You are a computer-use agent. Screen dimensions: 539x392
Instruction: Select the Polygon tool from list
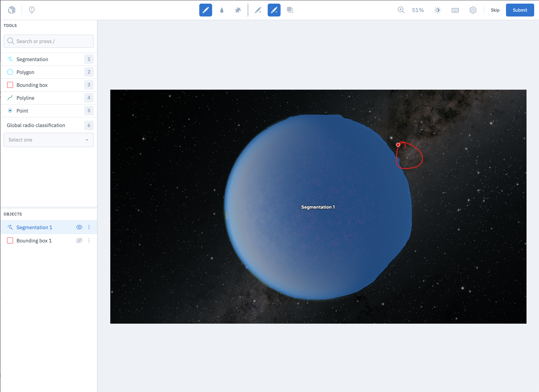25,72
